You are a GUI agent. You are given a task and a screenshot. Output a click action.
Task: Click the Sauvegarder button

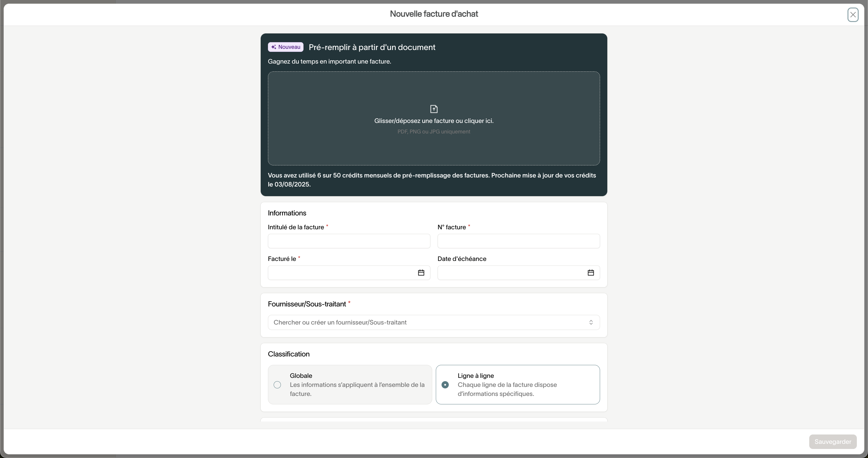[x=833, y=441]
